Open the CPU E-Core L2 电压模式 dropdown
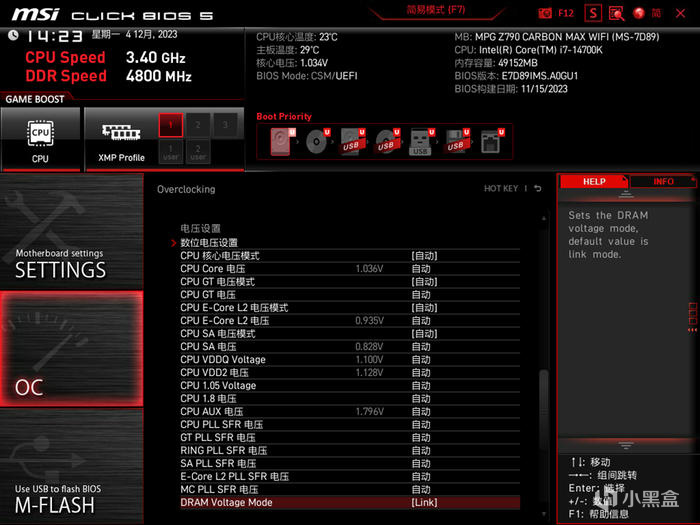This screenshot has width=700, height=525. 424,308
